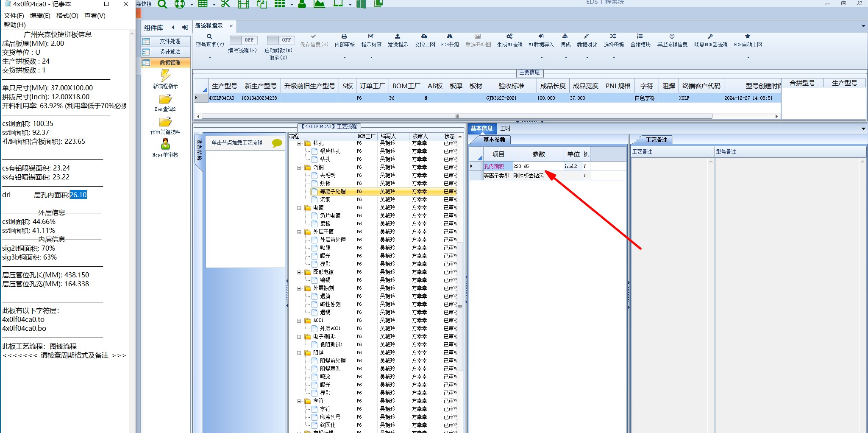This screenshot has width=868, height=433.
Task: Collapse the 钻孔 tree folder
Action: pyautogui.click(x=300, y=143)
